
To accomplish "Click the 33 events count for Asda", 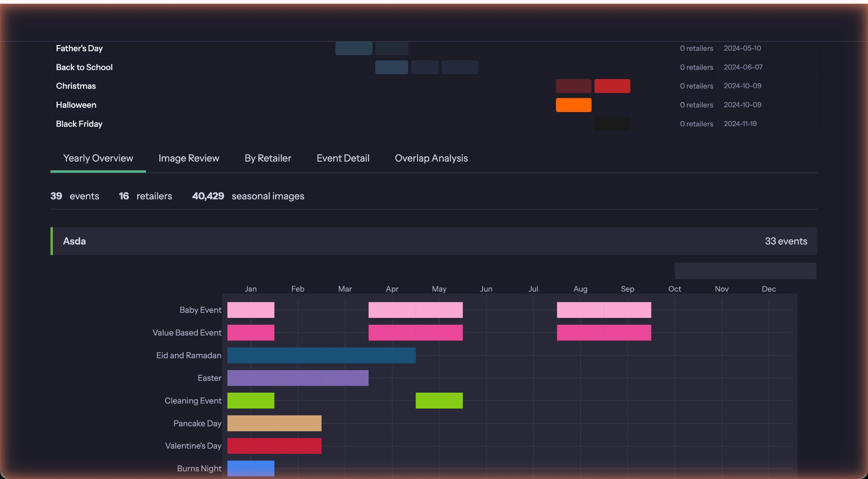I will [x=786, y=241].
